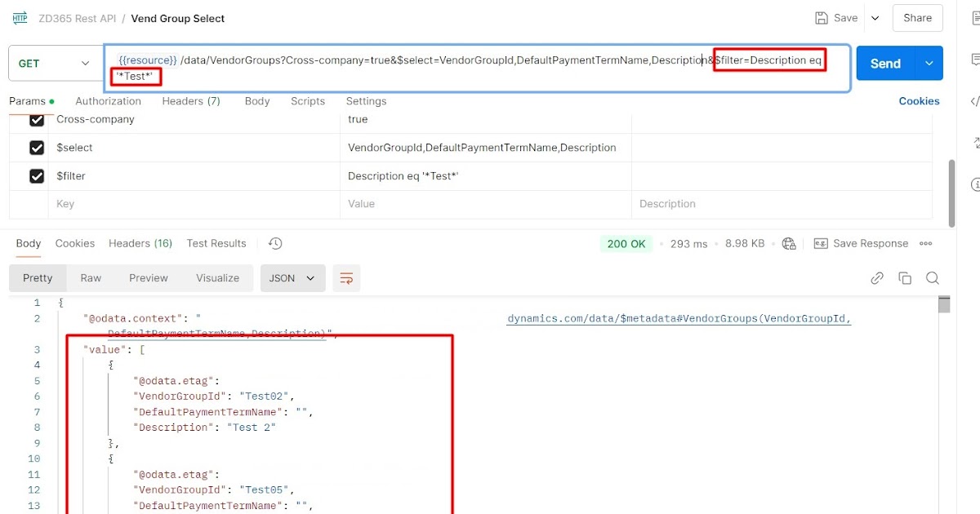This screenshot has height=514, width=980.
Task: Click the Save button
Action: click(837, 18)
